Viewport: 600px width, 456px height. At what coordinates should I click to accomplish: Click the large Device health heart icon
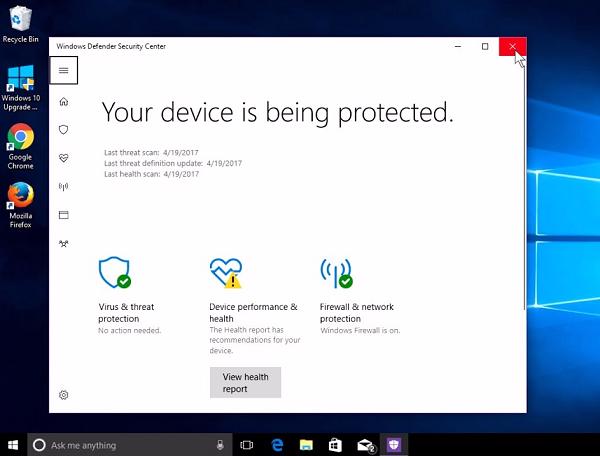[226, 273]
